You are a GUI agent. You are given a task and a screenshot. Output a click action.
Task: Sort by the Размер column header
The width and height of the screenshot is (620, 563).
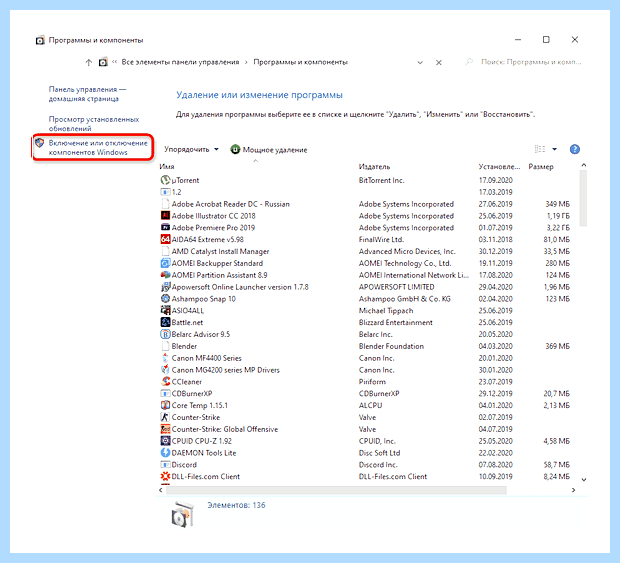pos(541,167)
